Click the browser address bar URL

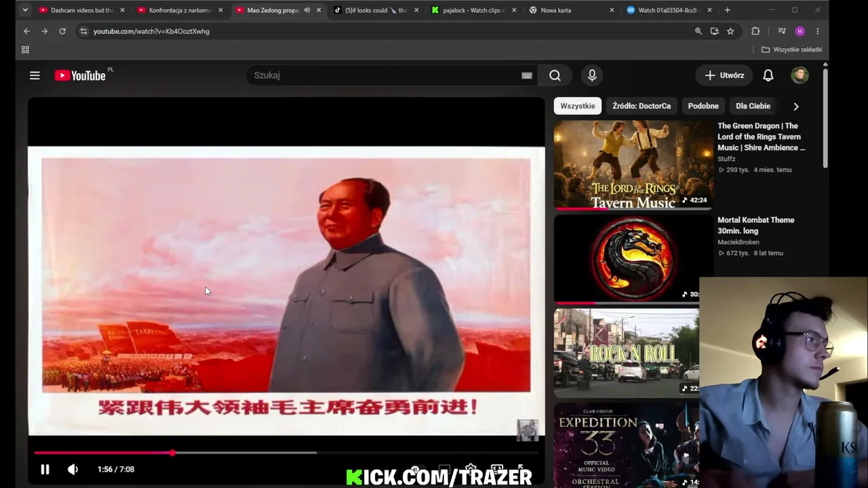coord(151,31)
